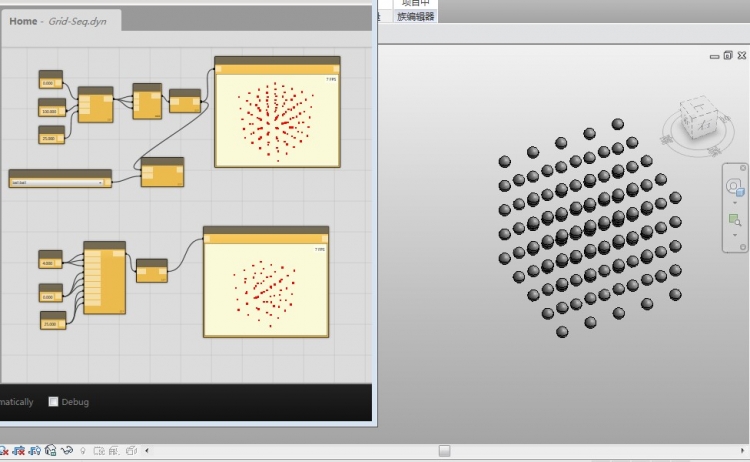Click the zoom region icon in navigation bar
This screenshot has height=462, width=750.
coord(734,219)
